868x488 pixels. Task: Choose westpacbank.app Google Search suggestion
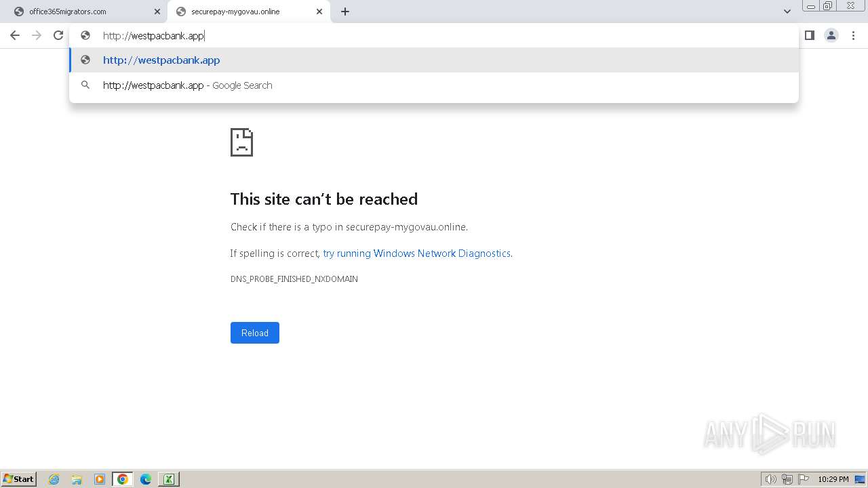pos(434,85)
